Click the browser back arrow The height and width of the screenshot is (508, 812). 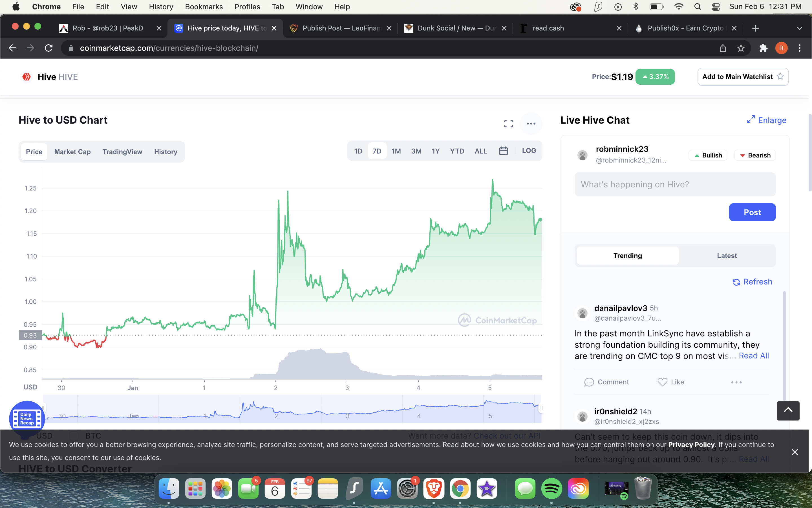pyautogui.click(x=12, y=48)
